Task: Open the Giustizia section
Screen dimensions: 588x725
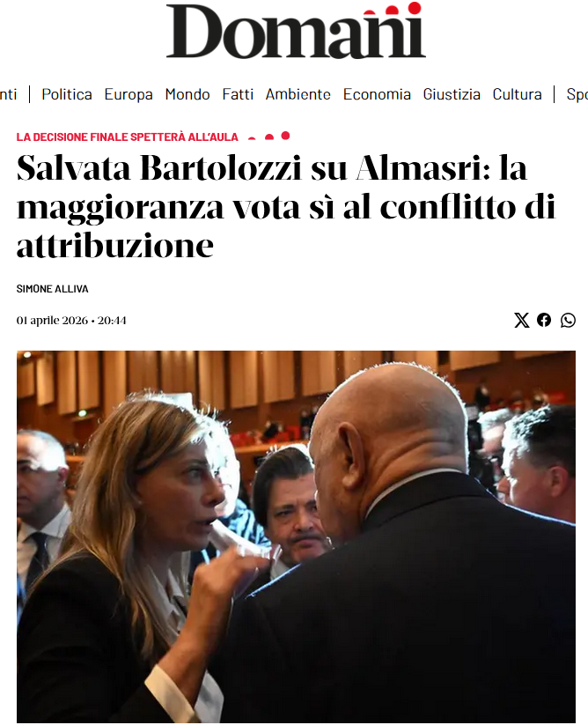Action: pos(452,94)
